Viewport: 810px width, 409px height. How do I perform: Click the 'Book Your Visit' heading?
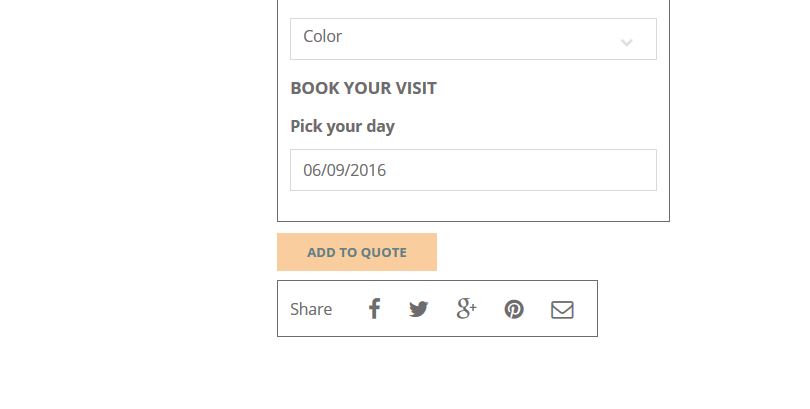[363, 88]
